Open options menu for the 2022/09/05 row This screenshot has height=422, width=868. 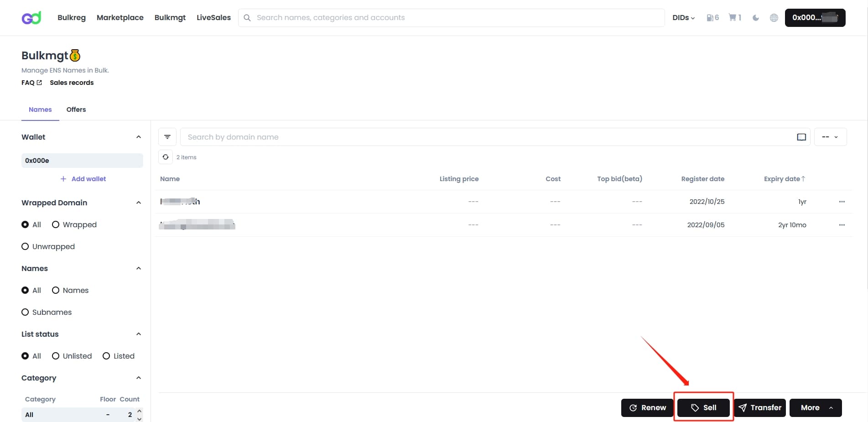click(x=842, y=225)
